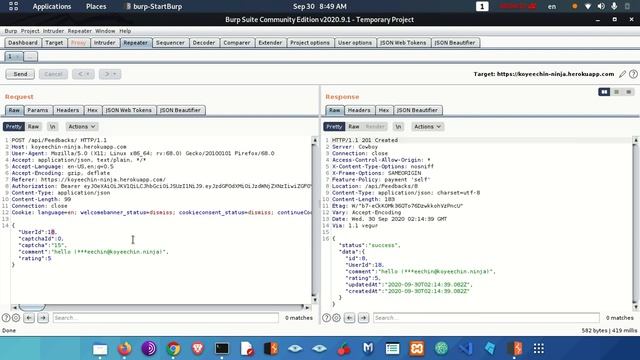
Task: Open the Places menu in the top bar
Action: [96, 7]
